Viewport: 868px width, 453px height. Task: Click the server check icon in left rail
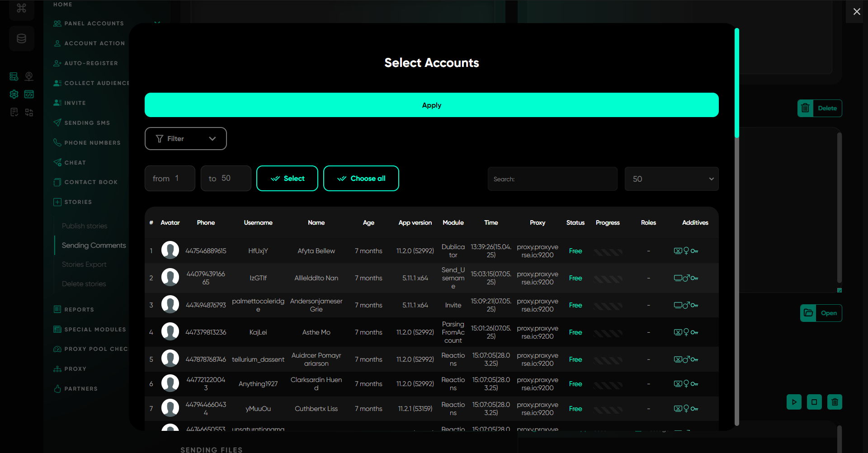tap(14, 76)
